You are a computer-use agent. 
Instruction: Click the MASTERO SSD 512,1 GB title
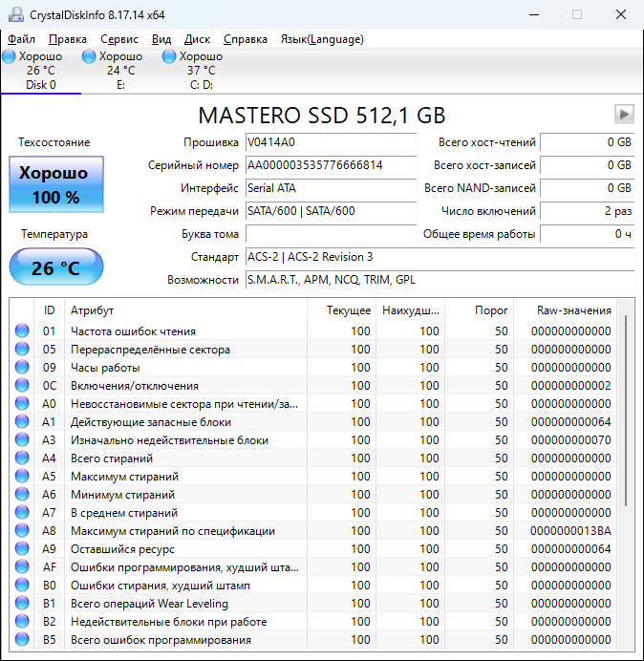pyautogui.click(x=322, y=115)
